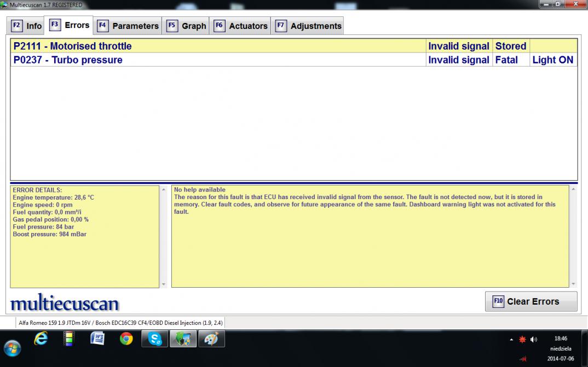Image resolution: width=588 pixels, height=367 pixels.
Task: Clear all stored error codes
Action: coord(531,301)
